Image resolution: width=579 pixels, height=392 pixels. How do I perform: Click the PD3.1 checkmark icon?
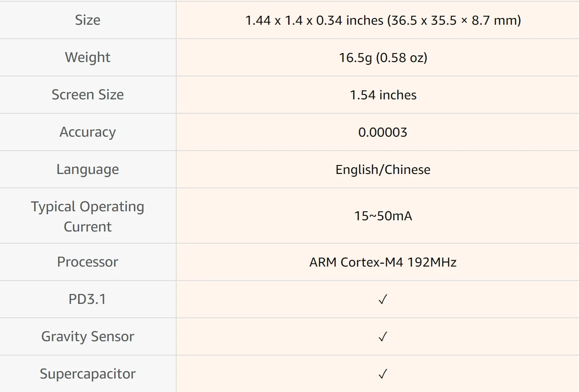coord(383,299)
